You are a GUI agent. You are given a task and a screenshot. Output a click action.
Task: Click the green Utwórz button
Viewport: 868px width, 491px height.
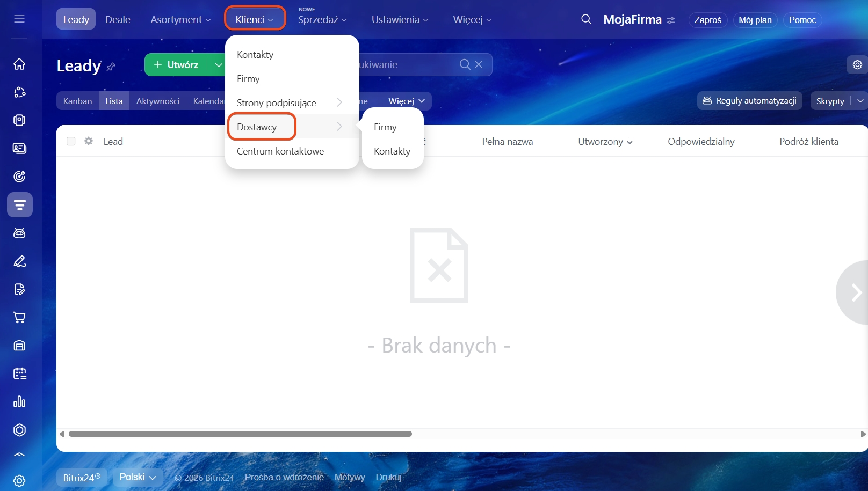177,65
